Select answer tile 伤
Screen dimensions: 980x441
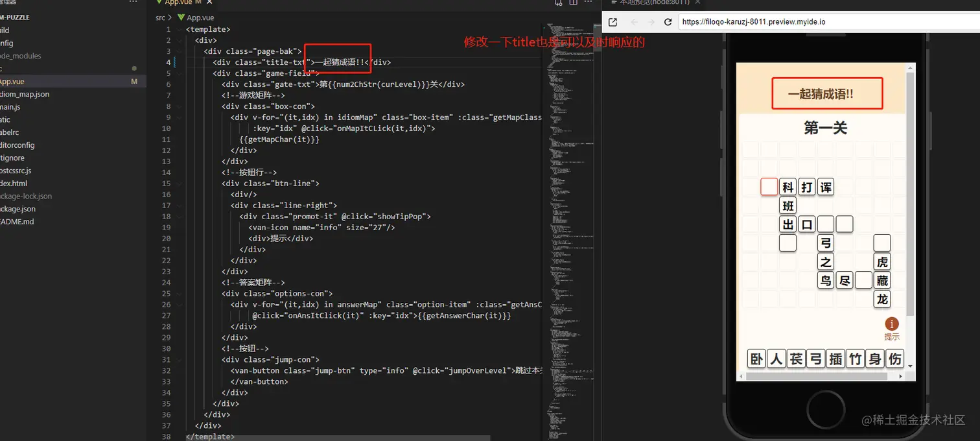click(x=895, y=359)
